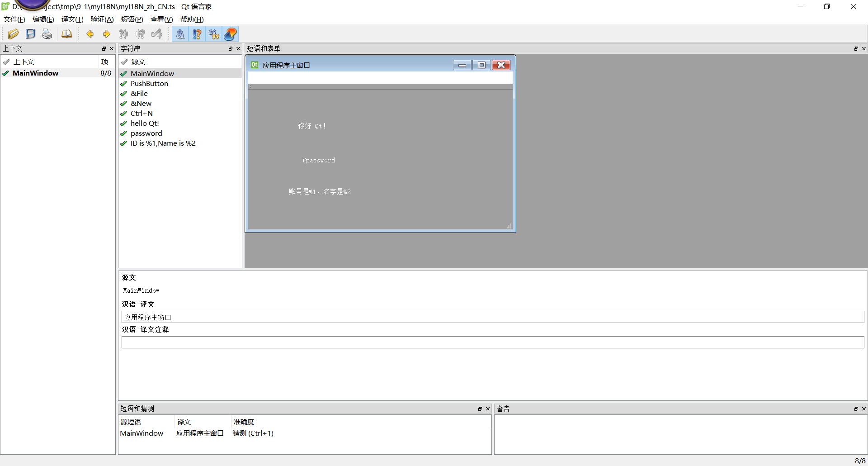868x466 pixels.
Task: Select the 'ID is %1,Name is %2' string
Action: [x=163, y=143]
